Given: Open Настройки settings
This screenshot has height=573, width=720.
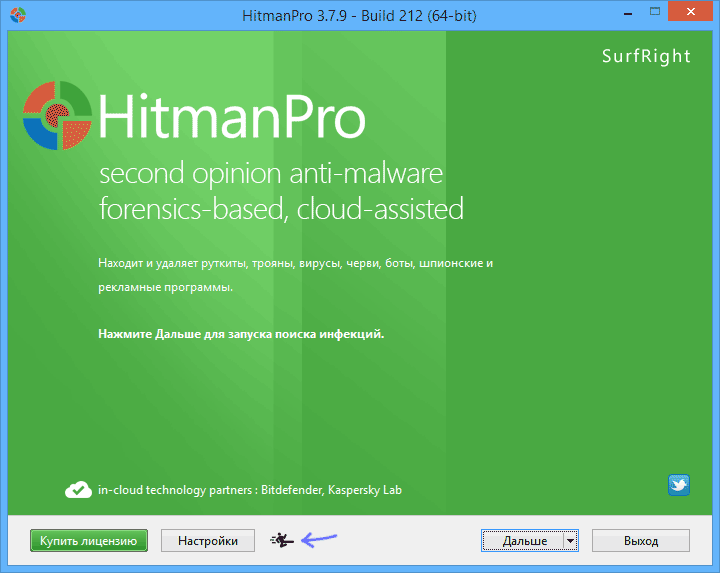Looking at the screenshot, I should (x=208, y=540).
